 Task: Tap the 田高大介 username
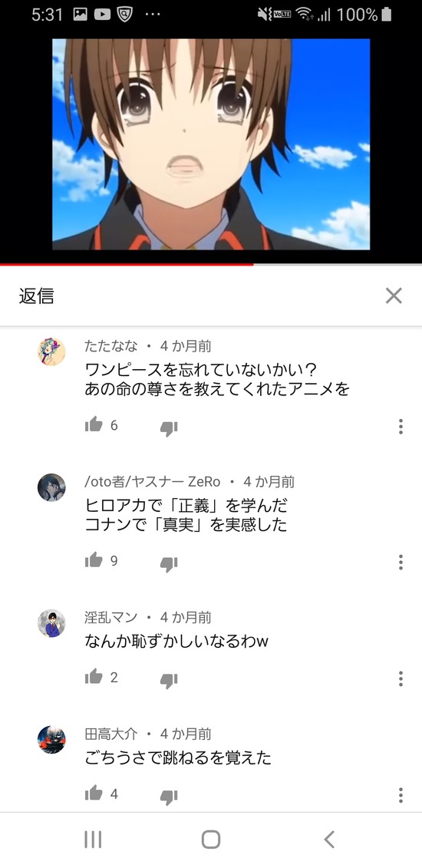coord(111,734)
